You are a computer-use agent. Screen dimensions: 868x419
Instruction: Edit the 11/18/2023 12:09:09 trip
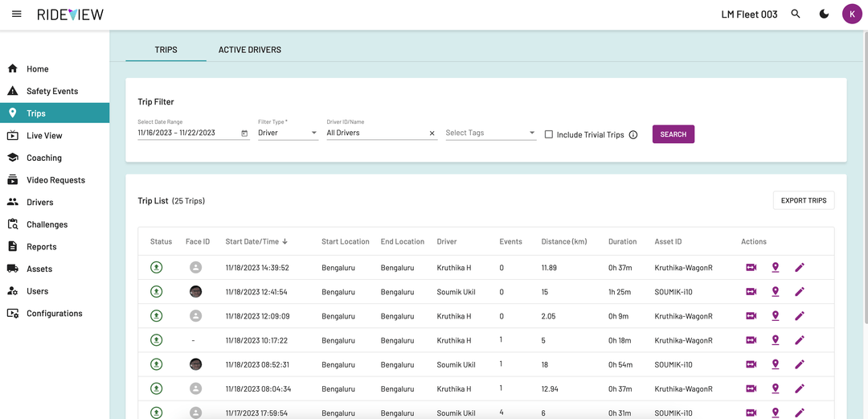pos(800,316)
